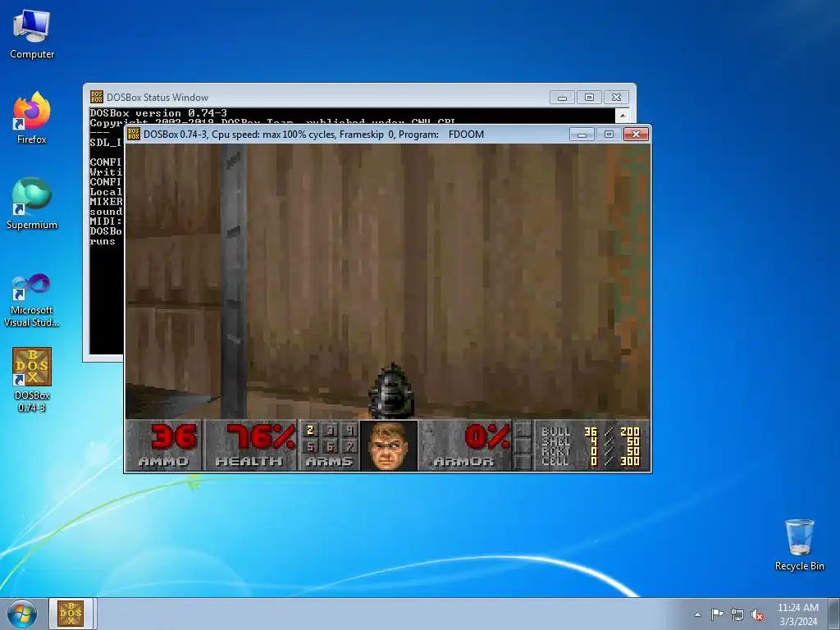Click the ARMS weapon slot 2
This screenshot has height=630, width=840.
[x=310, y=430]
